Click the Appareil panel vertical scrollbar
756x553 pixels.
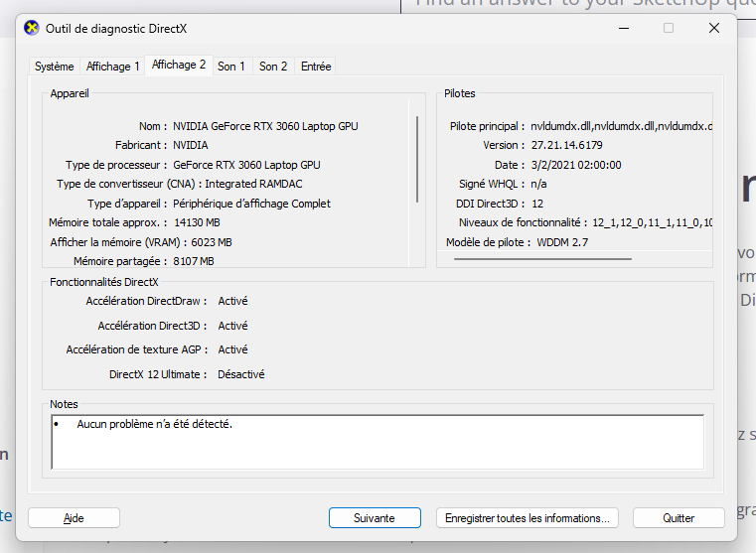[417, 159]
